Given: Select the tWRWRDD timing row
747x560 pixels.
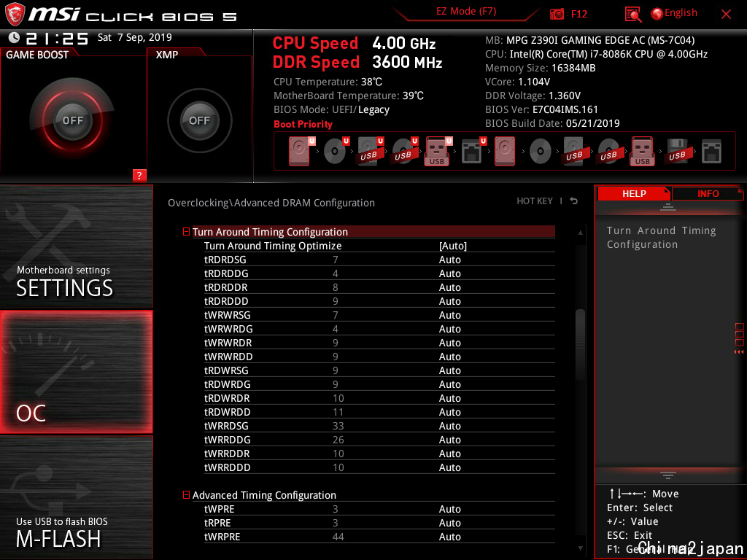Looking at the screenshot, I should coord(379,356).
